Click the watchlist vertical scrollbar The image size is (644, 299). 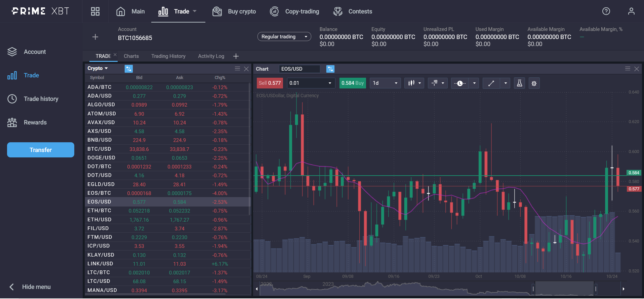click(x=249, y=149)
